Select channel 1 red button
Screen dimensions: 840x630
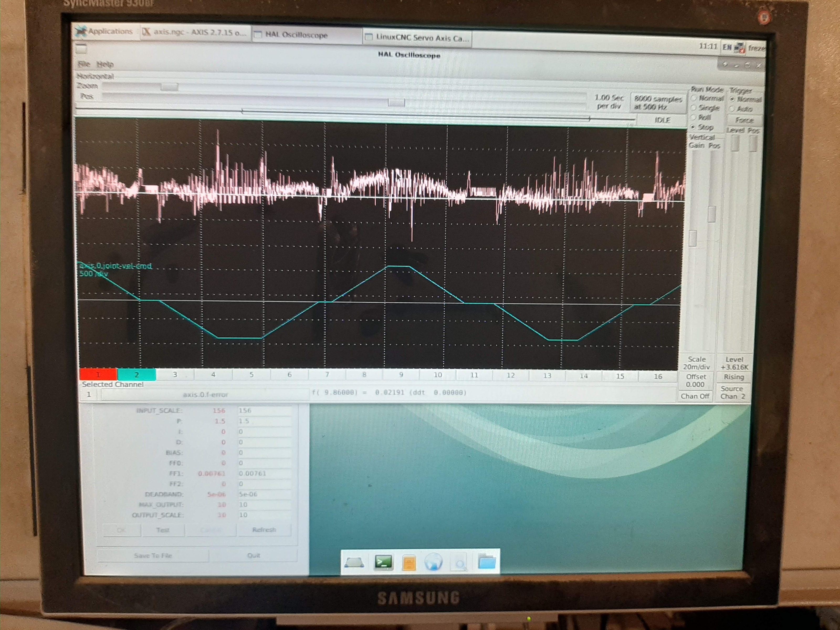point(98,374)
